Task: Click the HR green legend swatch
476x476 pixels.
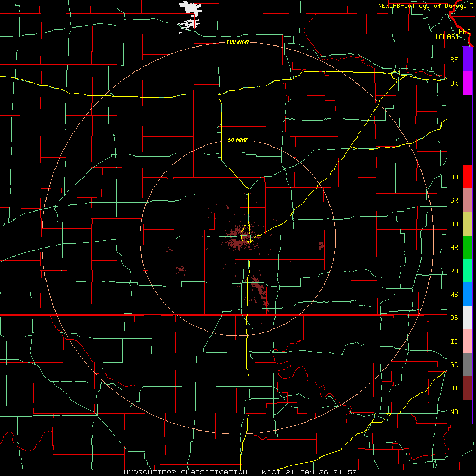Action: [x=467, y=248]
